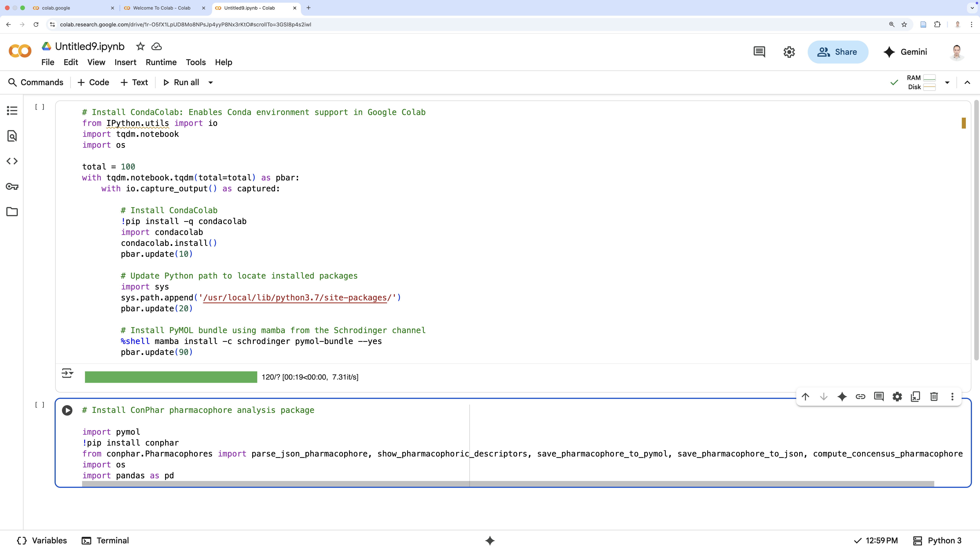Screen dimensions: 980x551
Task: Open the Files folder sidebar icon
Action: click(12, 212)
